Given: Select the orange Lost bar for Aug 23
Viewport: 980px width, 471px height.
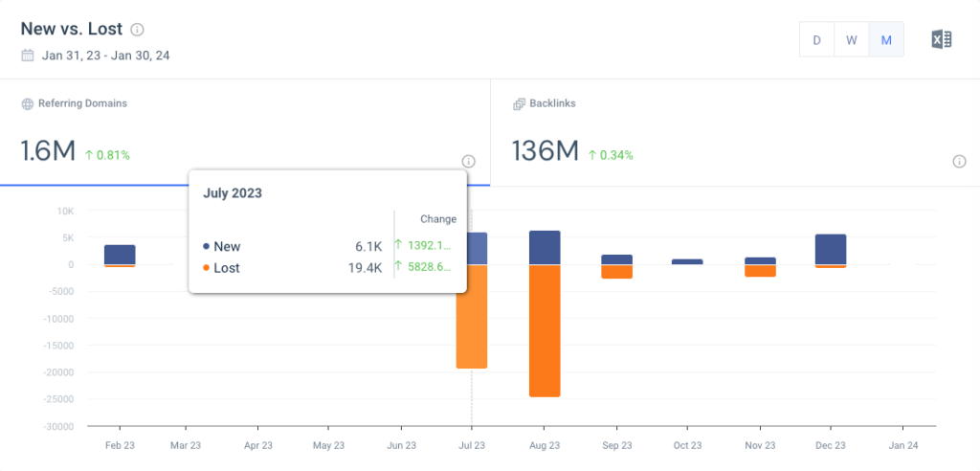Looking at the screenshot, I should point(545,330).
